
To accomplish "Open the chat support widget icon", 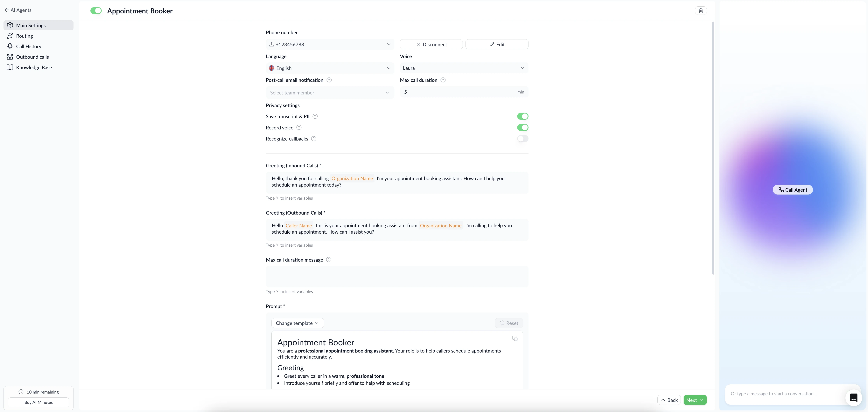I will [853, 397].
